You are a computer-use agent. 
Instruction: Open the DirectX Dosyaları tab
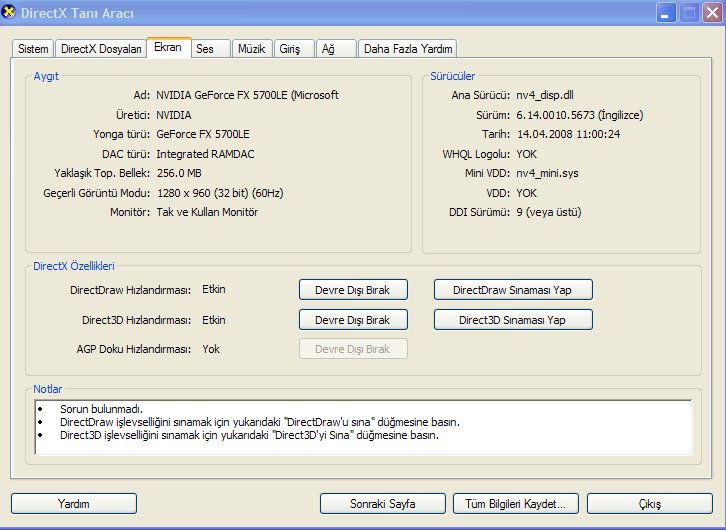(x=100, y=49)
